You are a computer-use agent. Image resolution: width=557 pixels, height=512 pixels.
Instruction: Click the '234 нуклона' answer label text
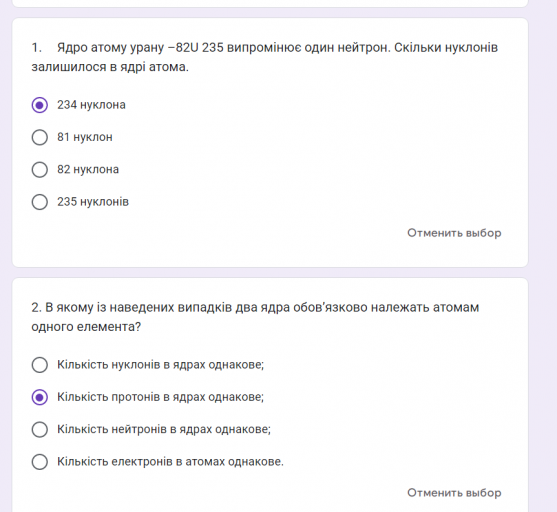tap(91, 105)
